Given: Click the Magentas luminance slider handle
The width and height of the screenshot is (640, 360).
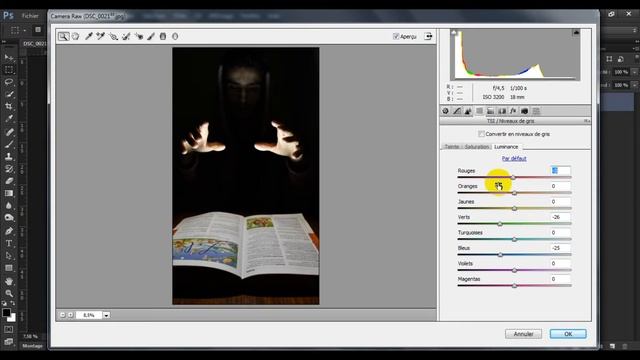Looking at the screenshot, I should 514,286.
